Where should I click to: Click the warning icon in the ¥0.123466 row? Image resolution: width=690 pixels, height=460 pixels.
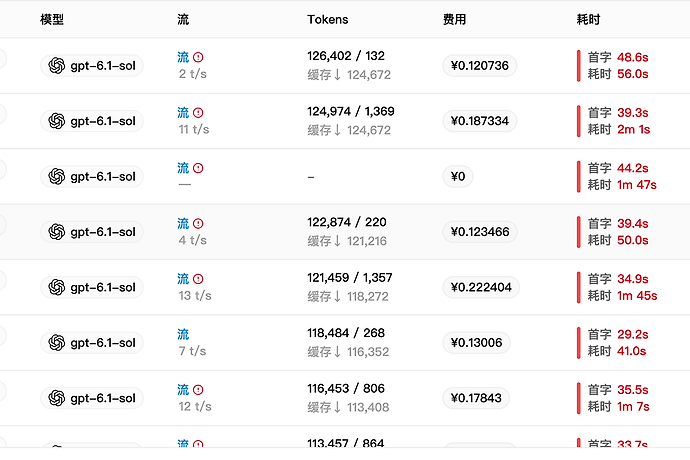[x=198, y=224]
